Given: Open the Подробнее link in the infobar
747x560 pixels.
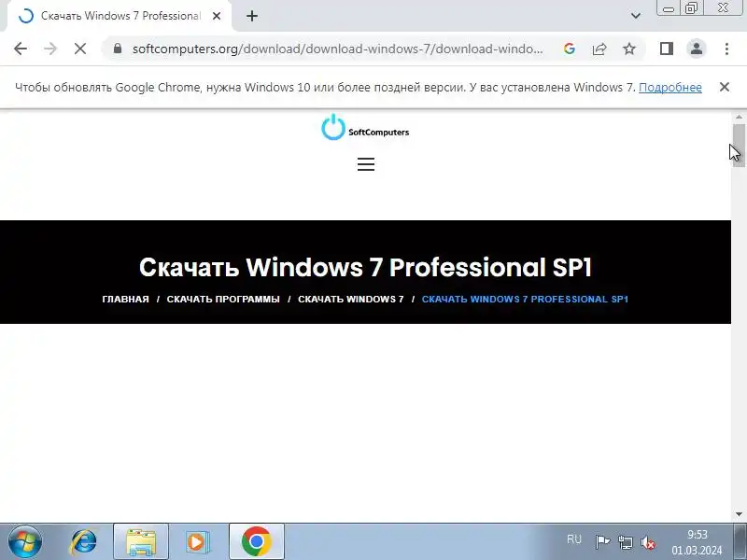Looking at the screenshot, I should 669,87.
